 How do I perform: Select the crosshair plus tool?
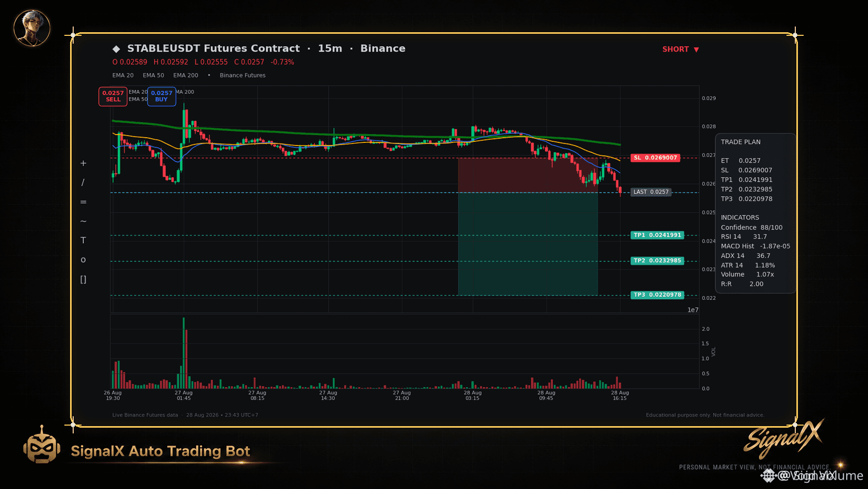pyautogui.click(x=83, y=163)
